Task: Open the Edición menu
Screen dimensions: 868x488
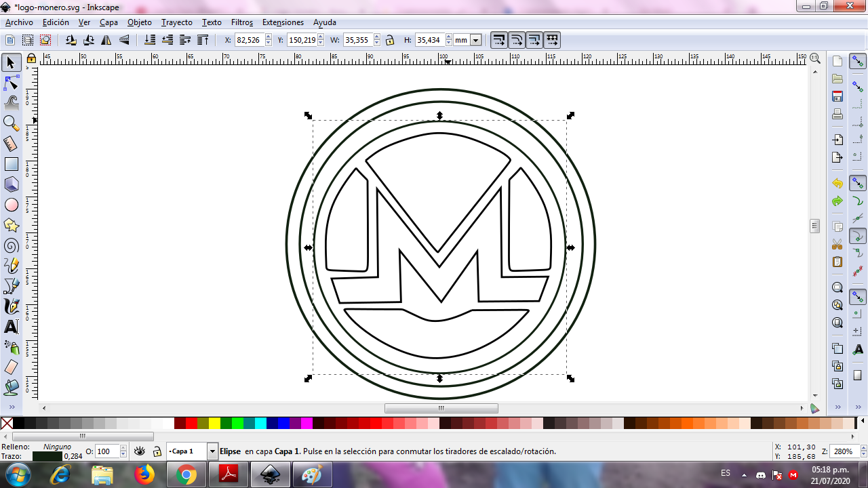Action: coord(56,22)
